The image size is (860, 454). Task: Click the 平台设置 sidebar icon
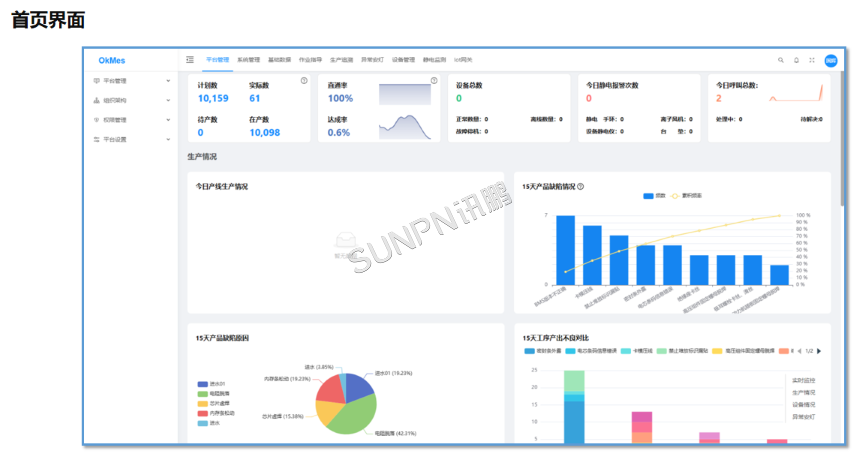[x=97, y=139]
